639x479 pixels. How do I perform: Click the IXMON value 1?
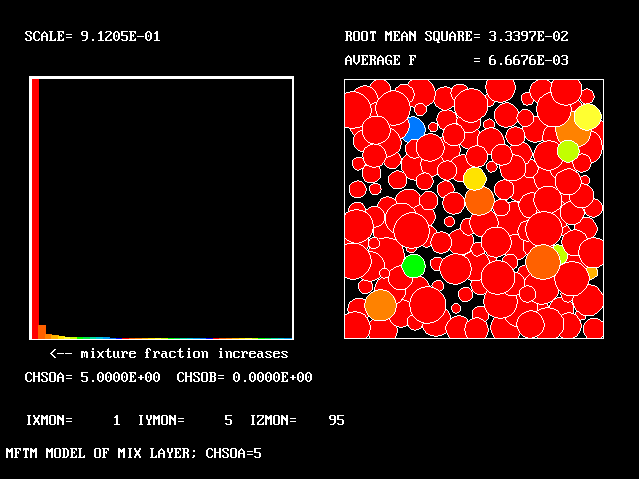[x=116, y=420]
